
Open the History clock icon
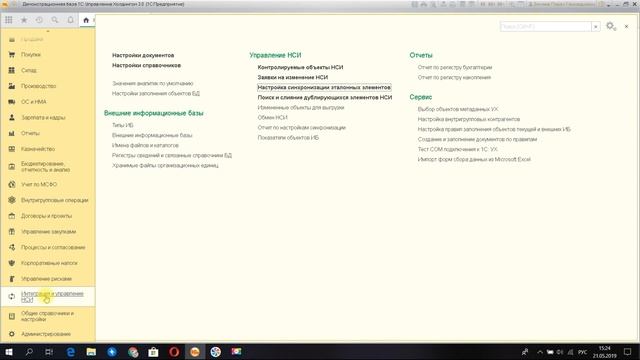click(39, 20)
